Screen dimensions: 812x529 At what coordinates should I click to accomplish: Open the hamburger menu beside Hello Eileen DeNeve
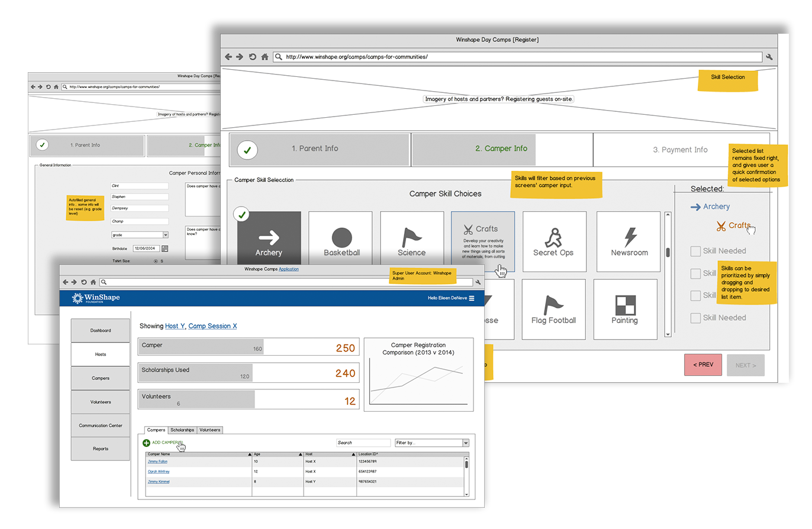(x=472, y=298)
